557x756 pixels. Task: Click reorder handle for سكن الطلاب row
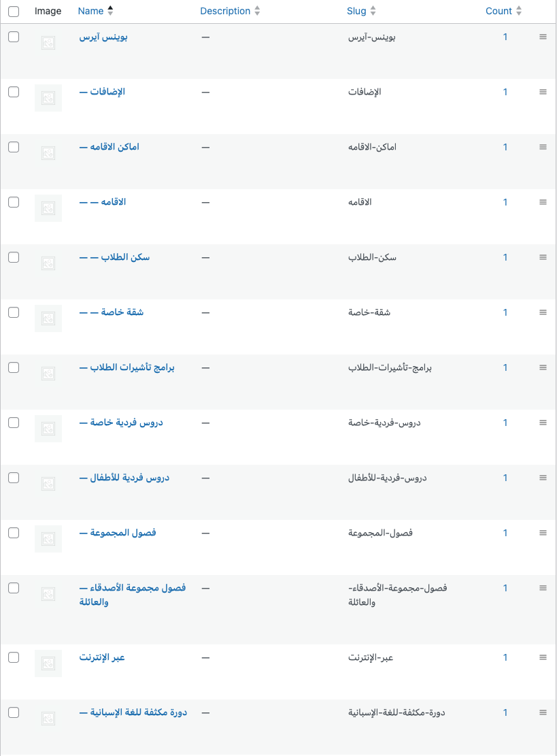click(543, 257)
